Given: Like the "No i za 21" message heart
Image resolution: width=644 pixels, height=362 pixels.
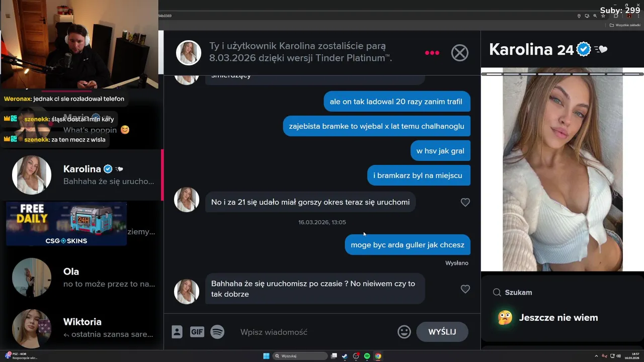Looking at the screenshot, I should [x=465, y=202].
